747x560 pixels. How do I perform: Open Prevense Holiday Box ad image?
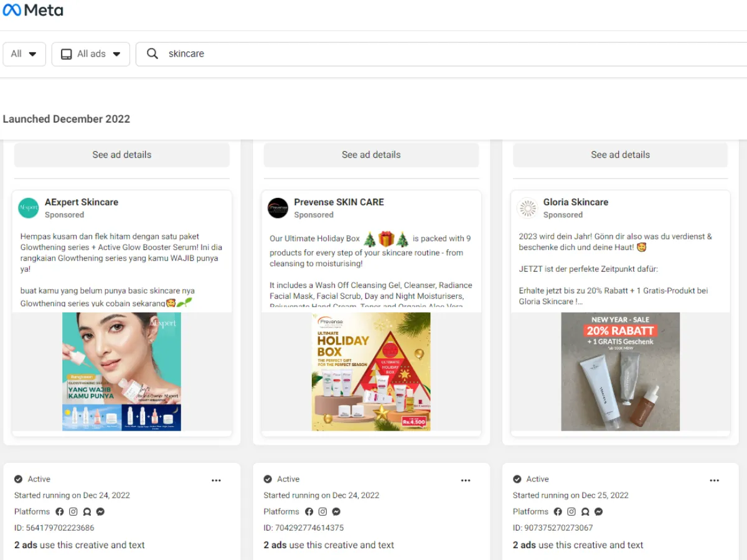pyautogui.click(x=371, y=371)
